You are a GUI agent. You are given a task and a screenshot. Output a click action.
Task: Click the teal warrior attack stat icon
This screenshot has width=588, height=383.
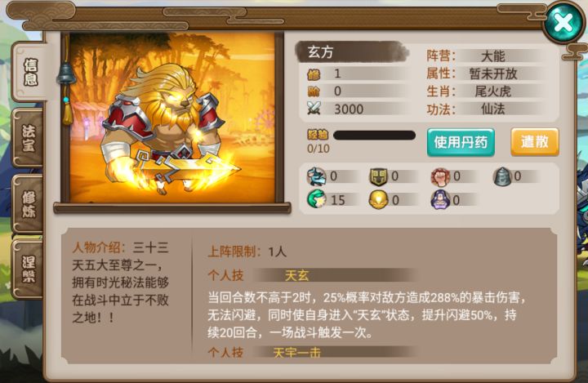pyautogui.click(x=317, y=176)
